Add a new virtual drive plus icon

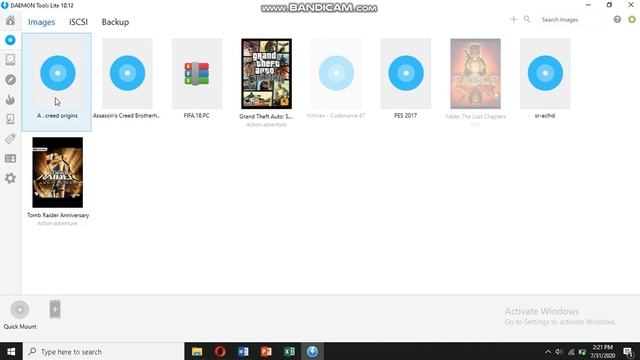point(55,309)
